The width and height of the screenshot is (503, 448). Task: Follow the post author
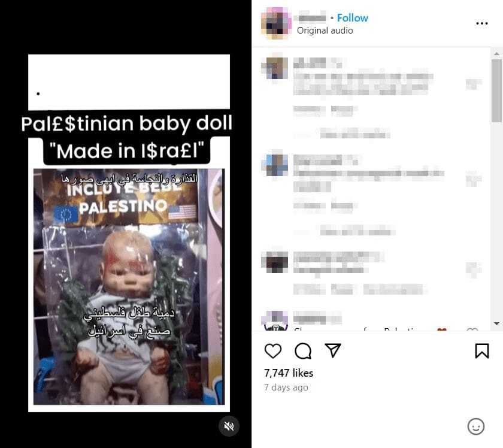(352, 18)
